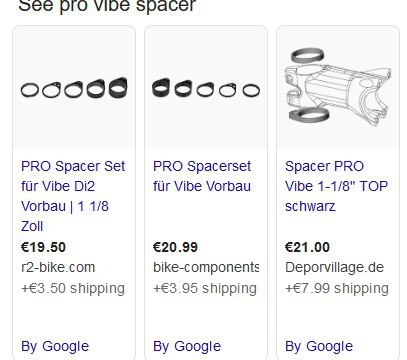Select the €20.99 price
Screen dimensions: 407x360
click(175, 247)
